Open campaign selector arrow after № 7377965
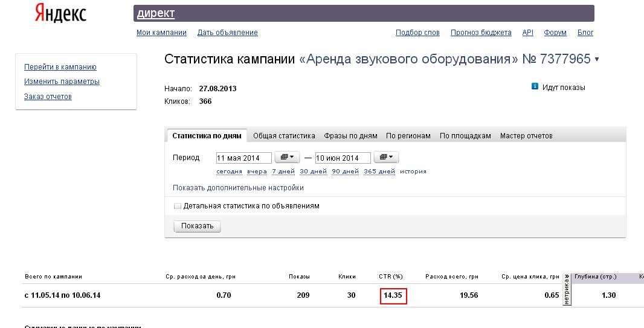This screenshot has height=328, width=644. click(x=597, y=60)
